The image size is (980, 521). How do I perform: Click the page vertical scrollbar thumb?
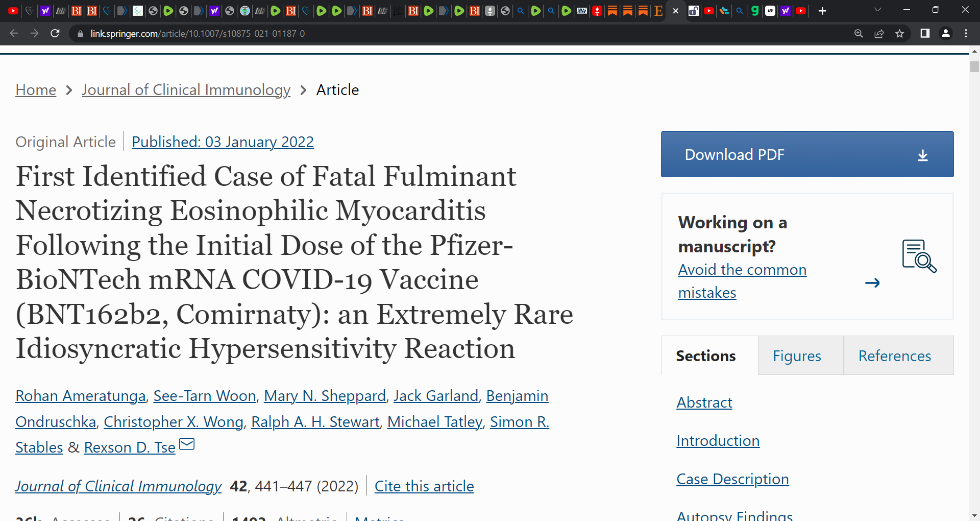click(974, 66)
